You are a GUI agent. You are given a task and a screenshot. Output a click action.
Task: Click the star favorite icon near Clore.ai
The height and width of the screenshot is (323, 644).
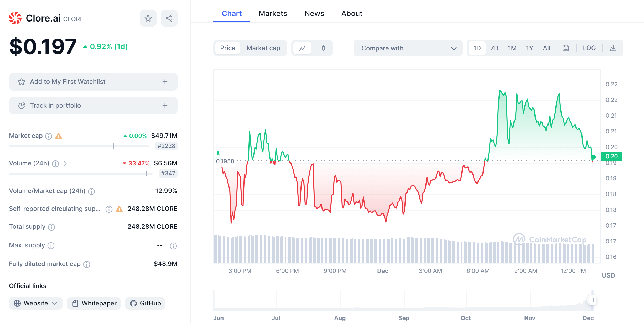tap(148, 18)
